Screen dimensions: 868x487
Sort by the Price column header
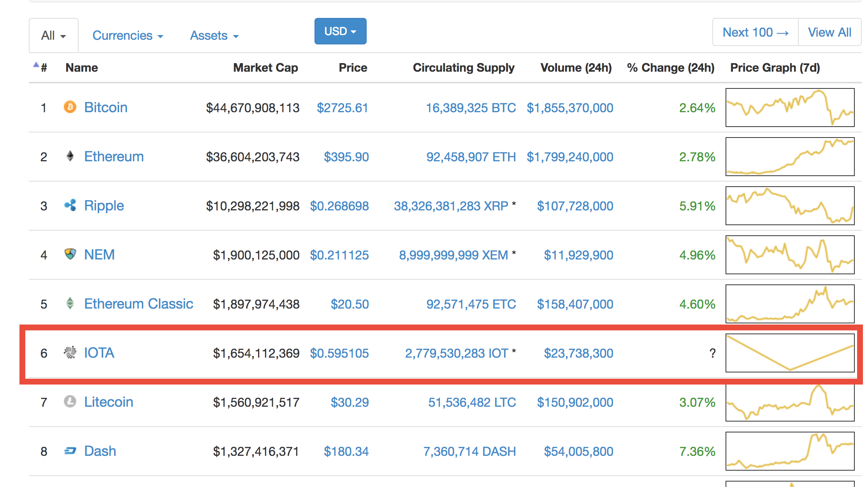(353, 68)
